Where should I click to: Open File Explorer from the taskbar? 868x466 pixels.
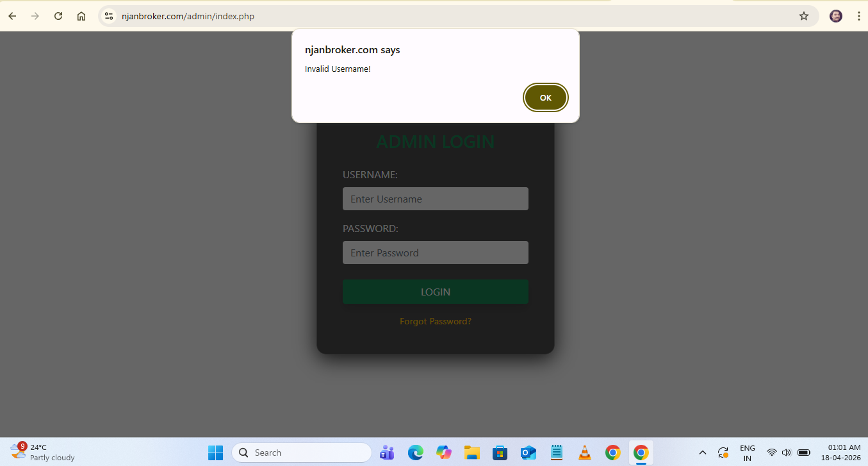472,453
